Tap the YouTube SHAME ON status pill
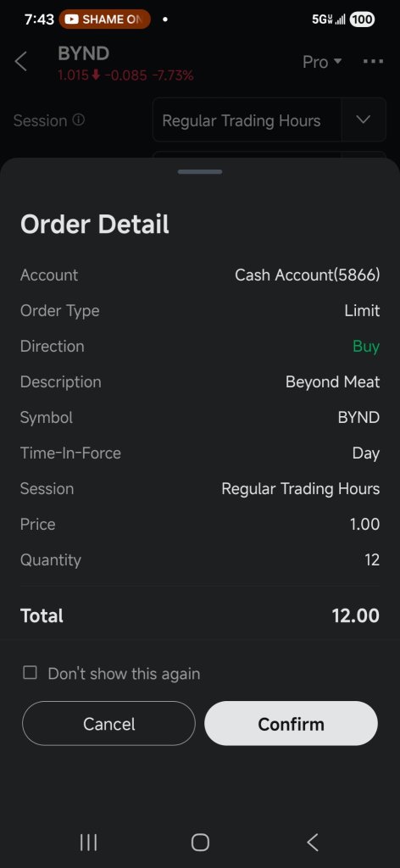Screen dimensions: 400x868 (104, 19)
